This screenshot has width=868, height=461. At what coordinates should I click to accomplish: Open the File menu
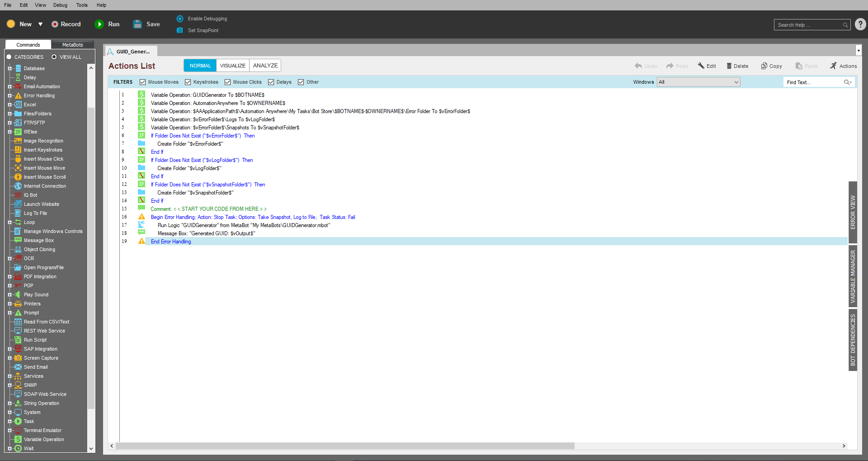(8, 5)
